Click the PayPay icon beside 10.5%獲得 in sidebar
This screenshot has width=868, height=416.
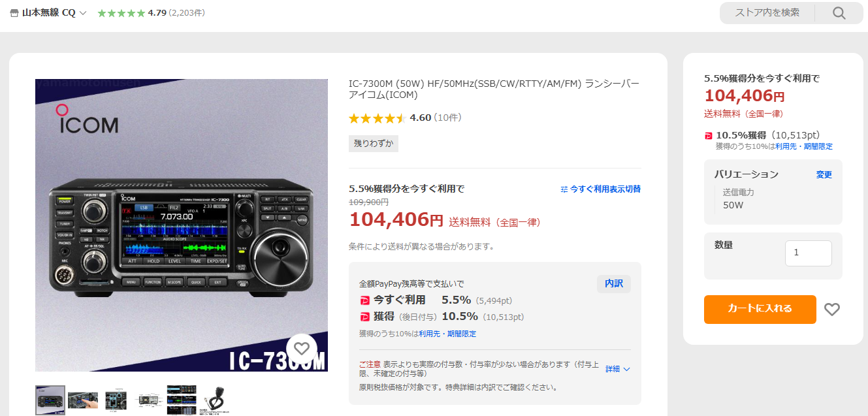[x=709, y=136]
